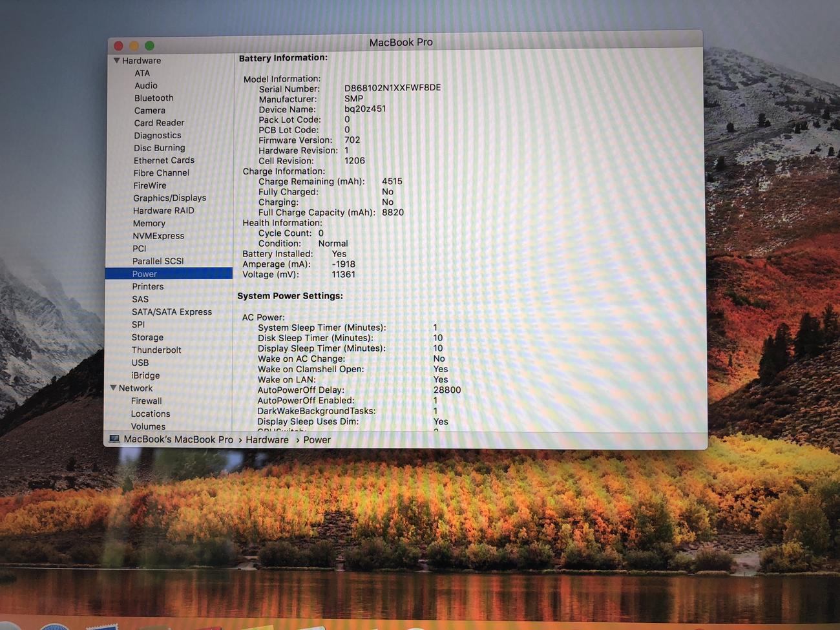This screenshot has height=630, width=840.
Task: Click Hardware in the path bar
Action: pyautogui.click(x=267, y=440)
